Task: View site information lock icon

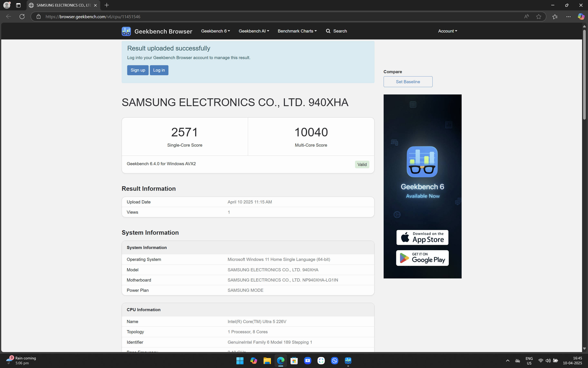Action: [x=38, y=17]
